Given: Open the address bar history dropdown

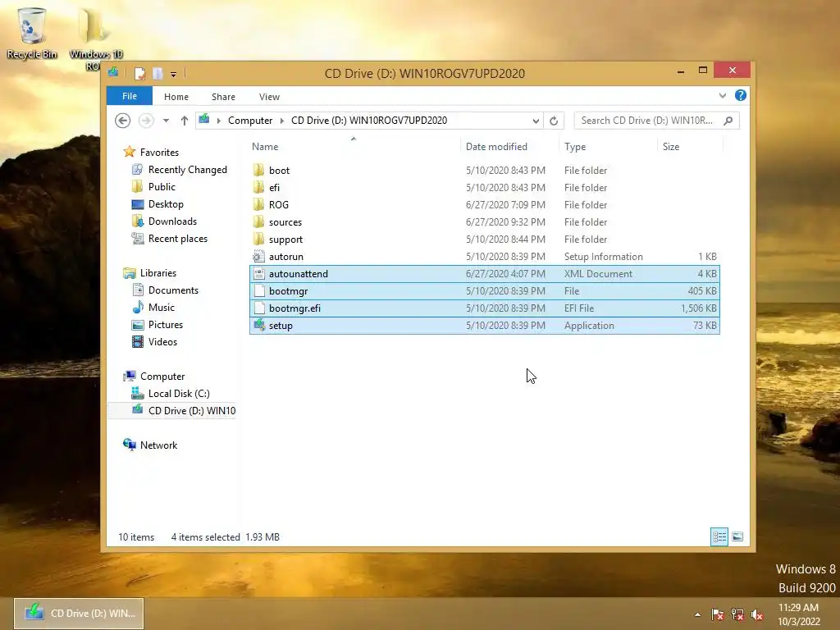Looking at the screenshot, I should pos(536,121).
